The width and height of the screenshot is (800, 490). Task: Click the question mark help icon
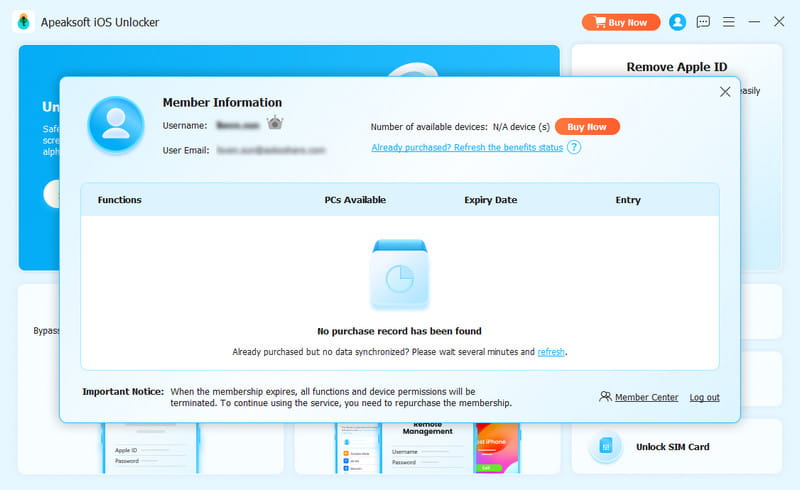click(x=574, y=147)
